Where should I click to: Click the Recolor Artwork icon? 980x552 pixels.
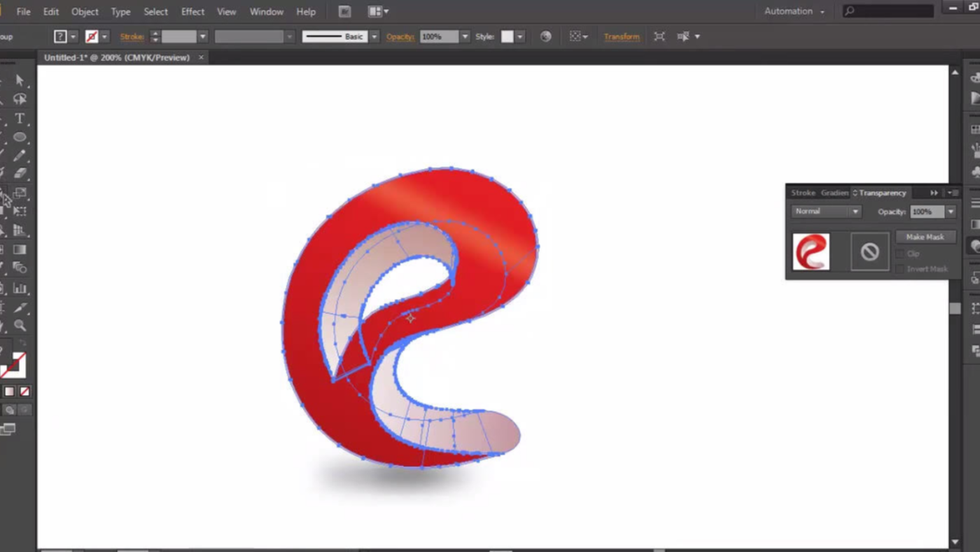point(546,36)
